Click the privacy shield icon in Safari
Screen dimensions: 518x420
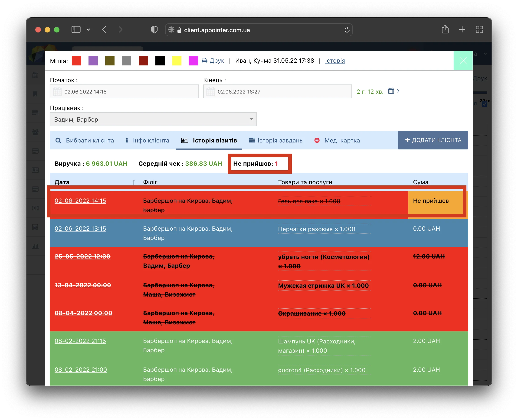point(154,30)
